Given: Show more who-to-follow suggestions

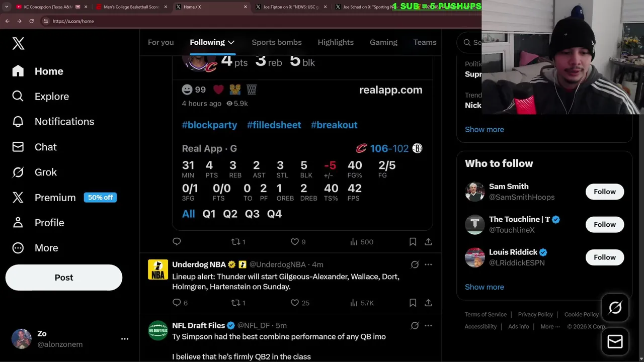Looking at the screenshot, I should coord(484,287).
